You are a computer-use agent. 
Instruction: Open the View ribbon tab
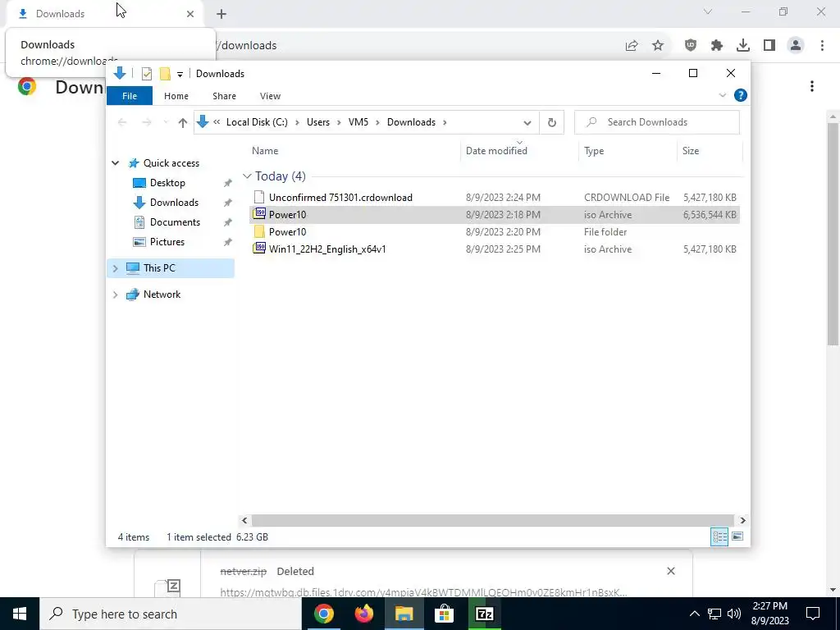[270, 96]
